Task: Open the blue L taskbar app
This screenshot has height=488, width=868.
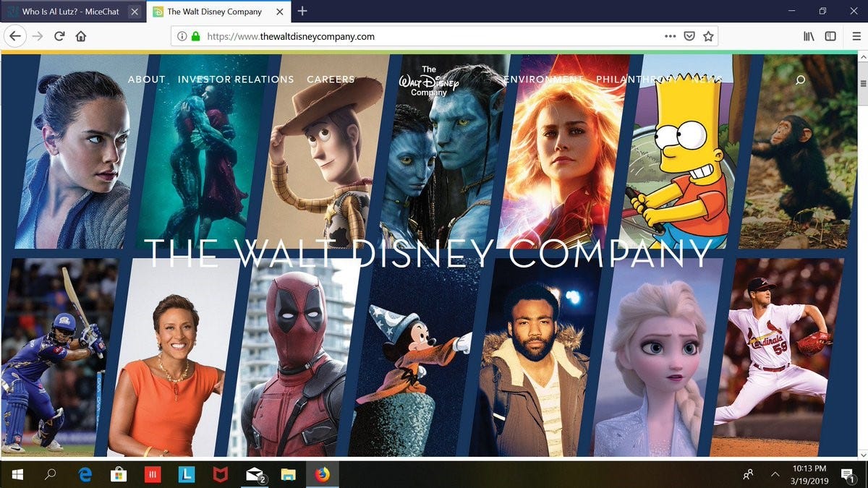Action: (187, 474)
